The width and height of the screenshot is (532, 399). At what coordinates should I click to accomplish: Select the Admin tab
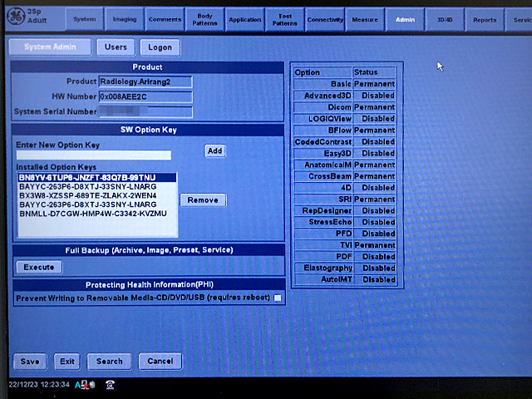[x=405, y=19]
